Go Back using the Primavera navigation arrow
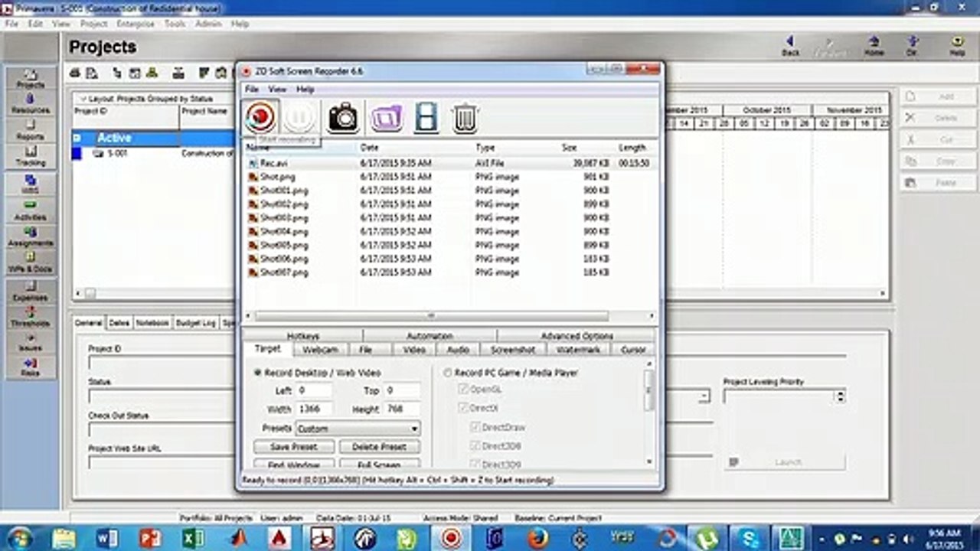The width and height of the screenshot is (980, 551). (x=790, y=46)
